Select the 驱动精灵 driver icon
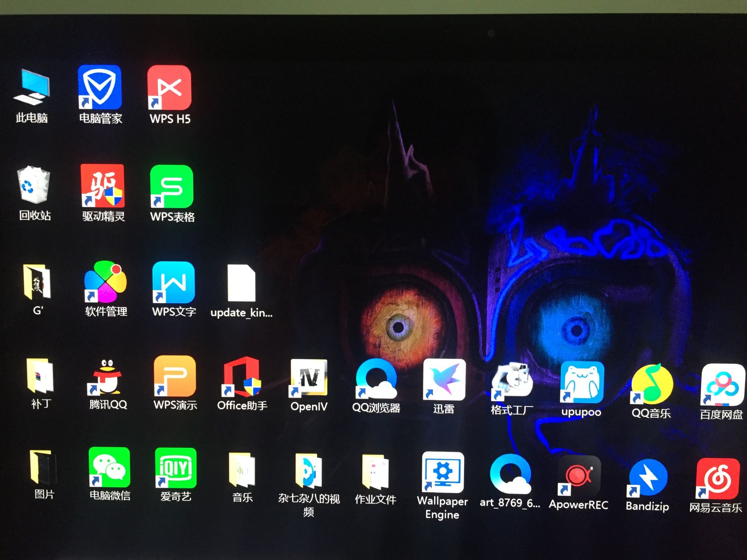 click(103, 186)
